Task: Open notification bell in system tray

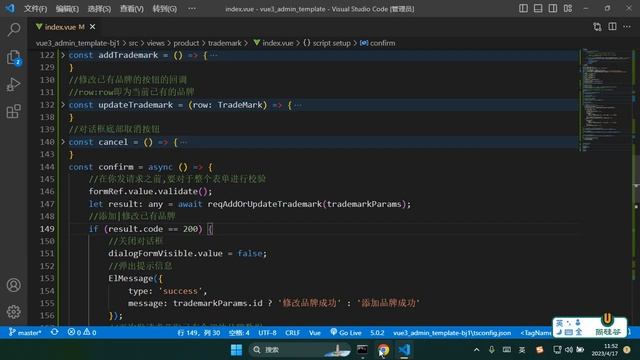Action: tap(627, 350)
